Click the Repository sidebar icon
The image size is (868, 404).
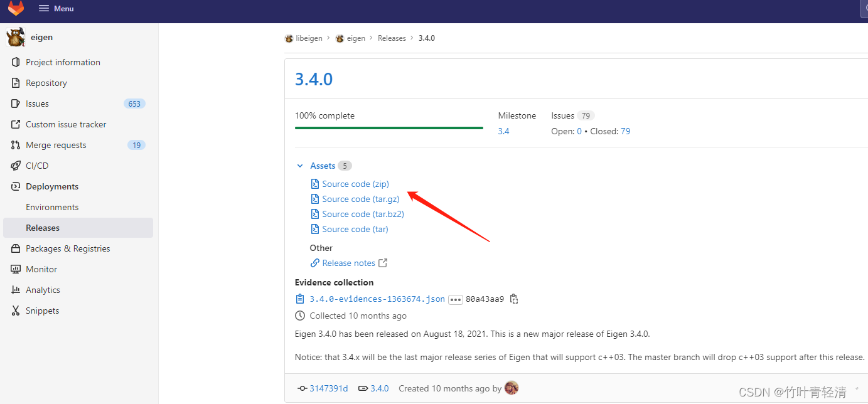click(16, 83)
